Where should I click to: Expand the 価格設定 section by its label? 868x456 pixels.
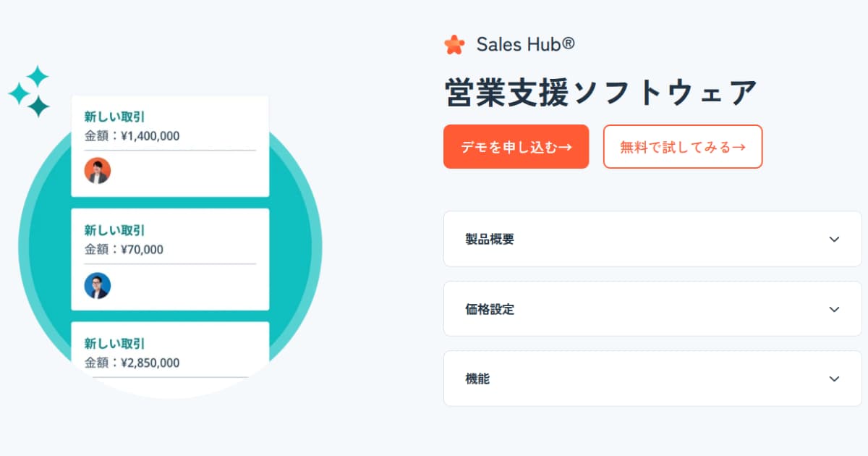pos(490,309)
